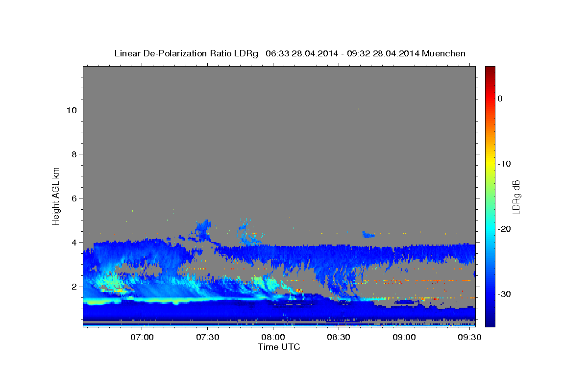Click the isolated yellow pixel near 10 km
This screenshot has height=392, width=588.
359,109
